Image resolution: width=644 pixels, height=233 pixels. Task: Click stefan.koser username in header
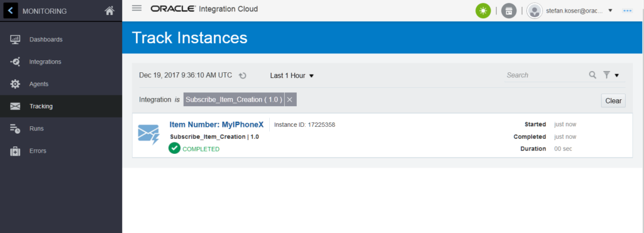(574, 11)
